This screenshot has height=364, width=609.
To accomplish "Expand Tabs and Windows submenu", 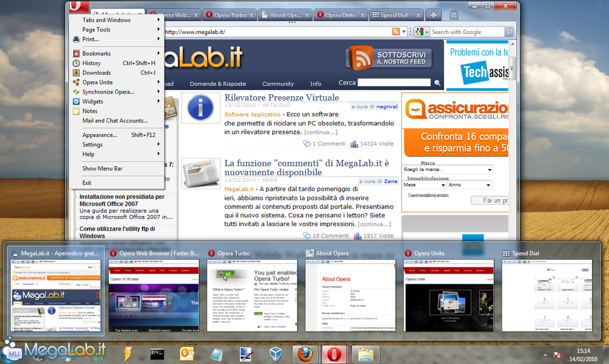I will tap(116, 20).
